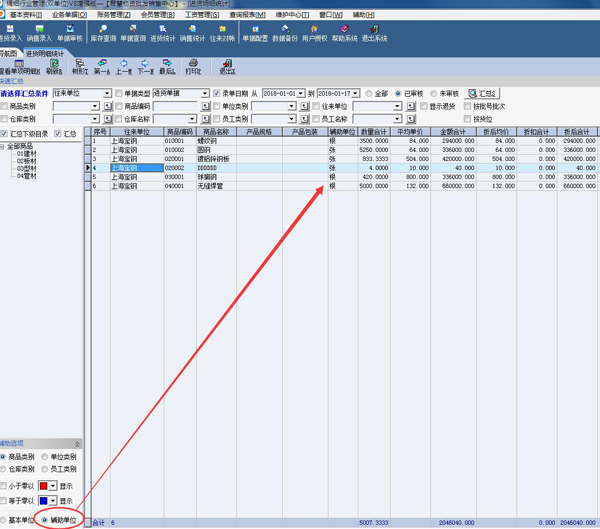Launch the 数据备份 tool

point(285,33)
